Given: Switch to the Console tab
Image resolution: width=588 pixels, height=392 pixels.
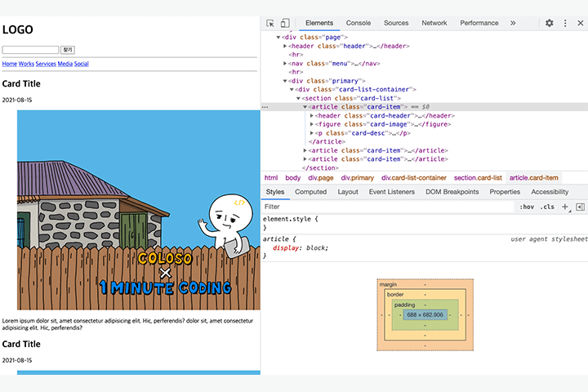Looking at the screenshot, I should tap(359, 23).
